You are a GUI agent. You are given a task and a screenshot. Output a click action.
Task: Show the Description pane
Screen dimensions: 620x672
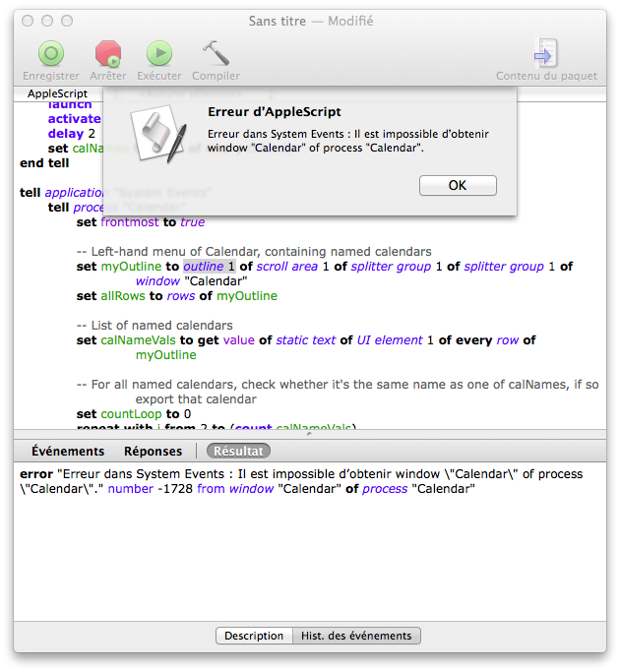(x=254, y=636)
